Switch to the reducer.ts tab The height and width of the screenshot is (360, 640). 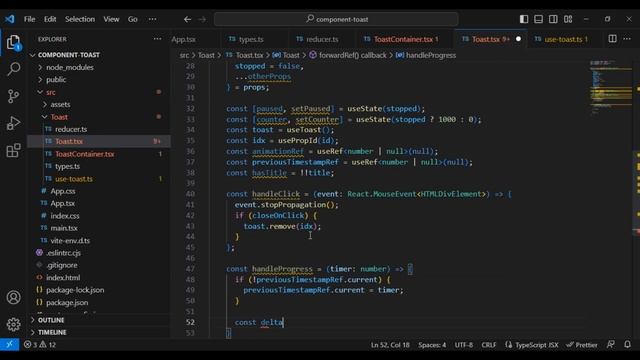click(322, 39)
